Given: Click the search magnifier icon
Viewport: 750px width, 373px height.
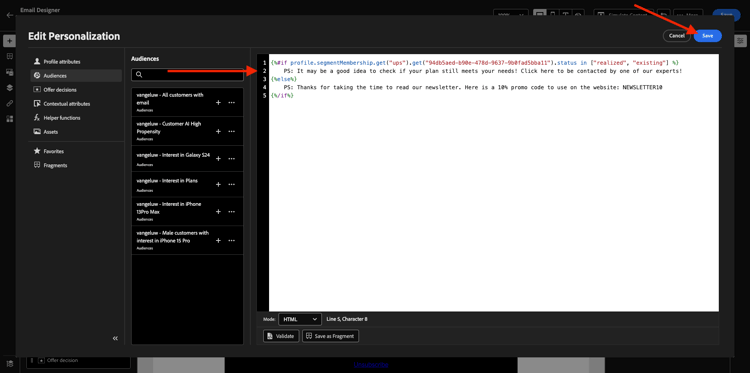Looking at the screenshot, I should pyautogui.click(x=139, y=75).
